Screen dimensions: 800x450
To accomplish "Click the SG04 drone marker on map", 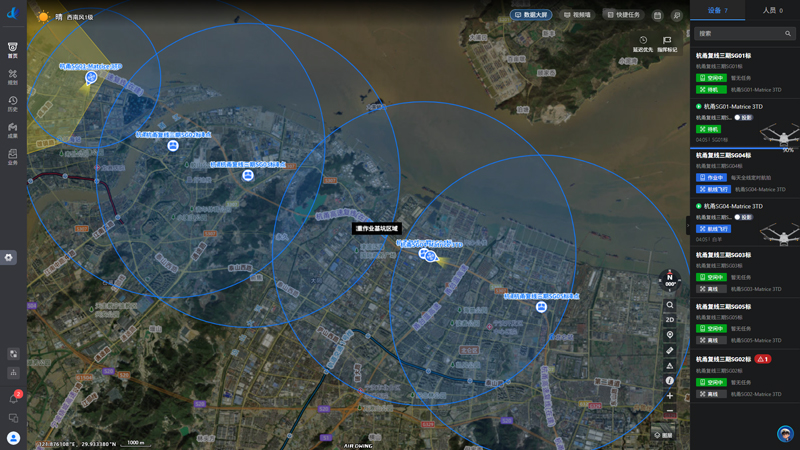I will point(429,256).
